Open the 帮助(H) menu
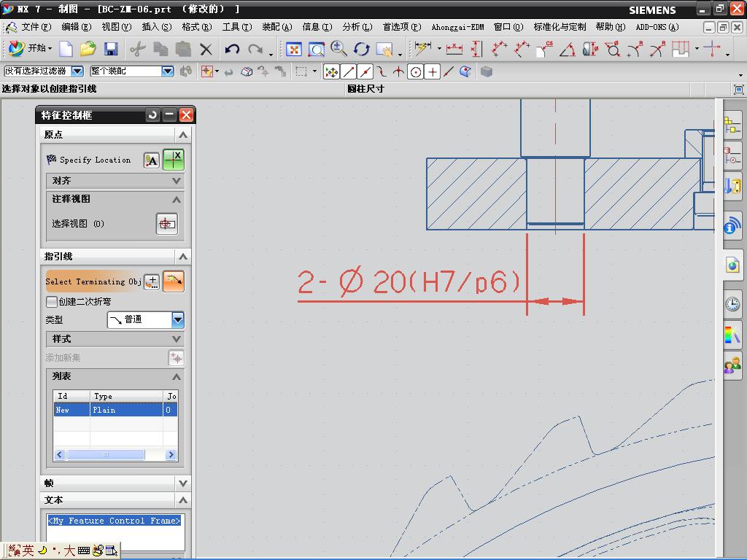The height and width of the screenshot is (560, 747). [x=611, y=27]
